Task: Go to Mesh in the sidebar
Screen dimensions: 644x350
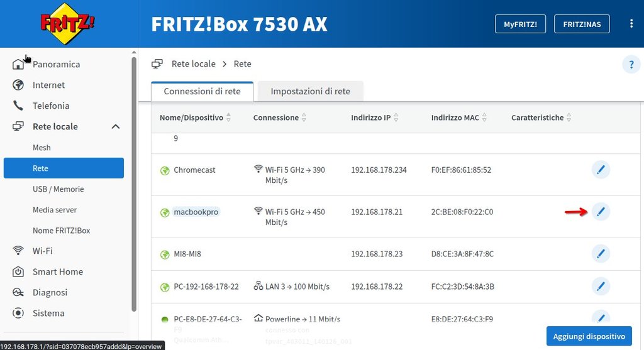Action: (x=42, y=147)
